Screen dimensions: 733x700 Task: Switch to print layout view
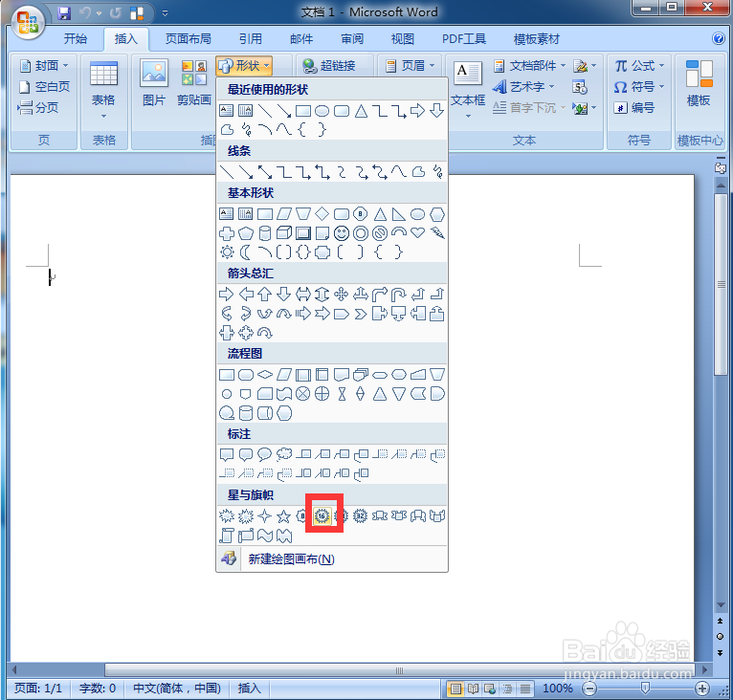pyautogui.click(x=455, y=689)
